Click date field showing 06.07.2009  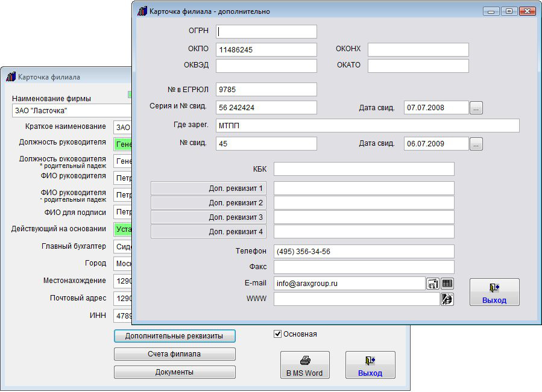click(x=436, y=144)
